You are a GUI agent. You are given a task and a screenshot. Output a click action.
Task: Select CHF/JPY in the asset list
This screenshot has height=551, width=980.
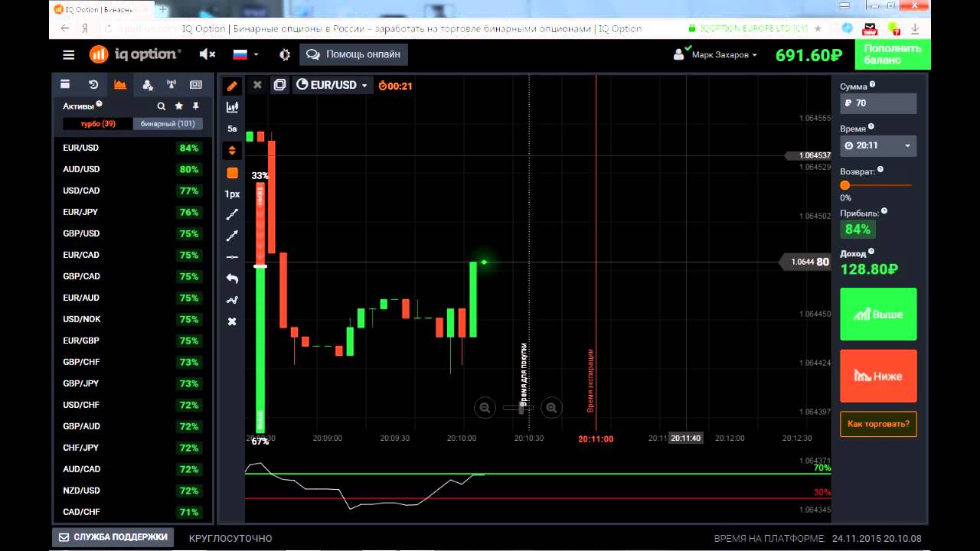[132, 448]
